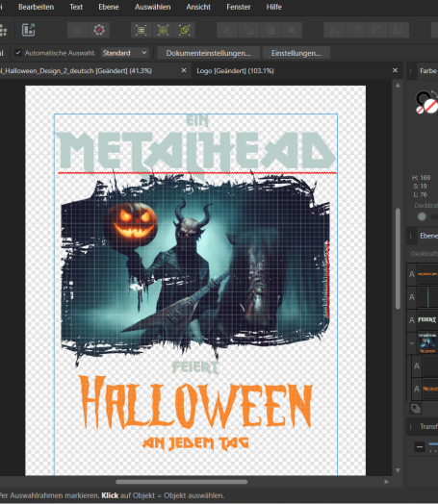This screenshot has width=438, height=504.
Task: Click the Export persona icon in toolbar
Action: (28, 30)
